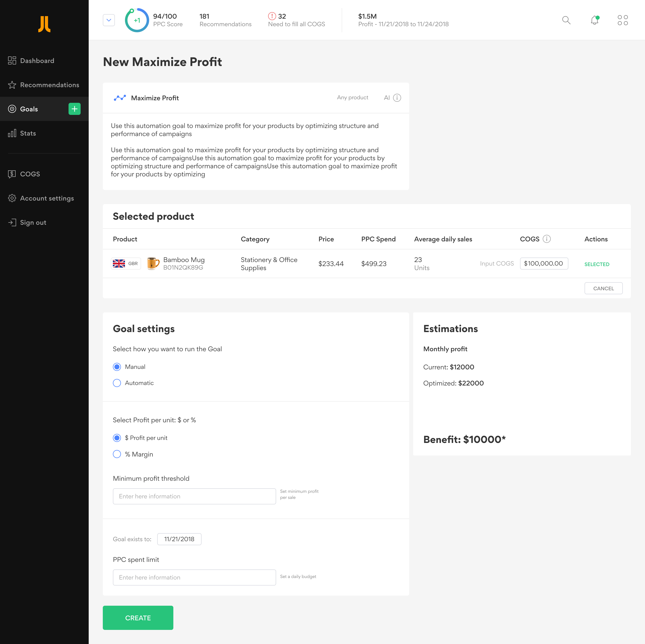Open the Goal exists to date picker
This screenshot has height=644, width=645.
pos(179,539)
